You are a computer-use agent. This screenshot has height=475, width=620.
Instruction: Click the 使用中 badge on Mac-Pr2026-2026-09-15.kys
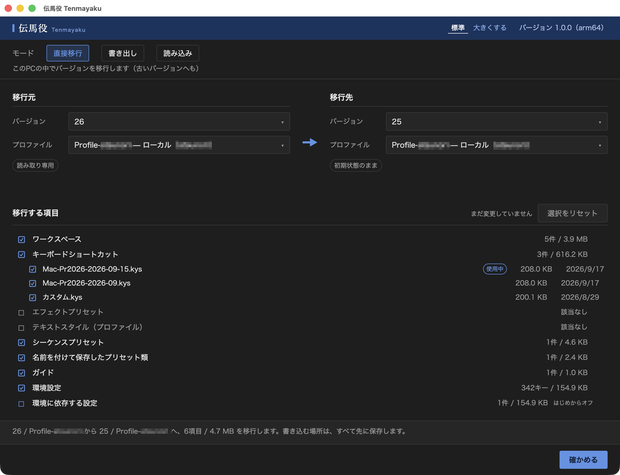(495, 269)
